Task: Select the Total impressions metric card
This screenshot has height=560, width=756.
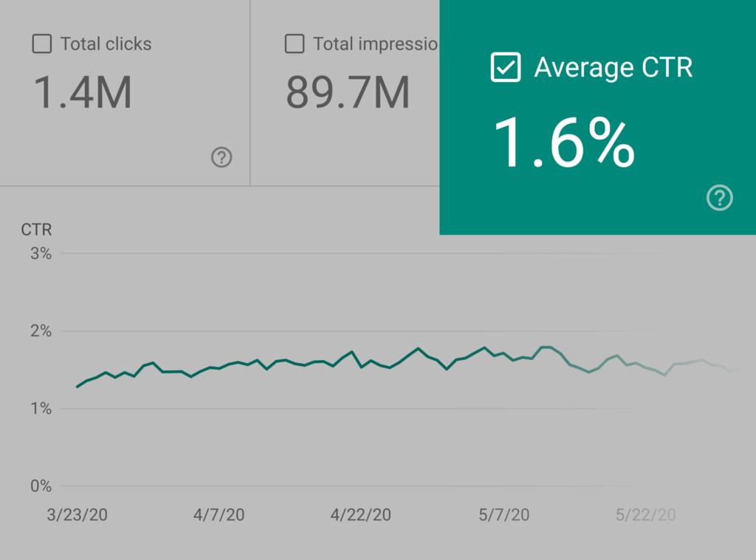Action: coord(347,92)
